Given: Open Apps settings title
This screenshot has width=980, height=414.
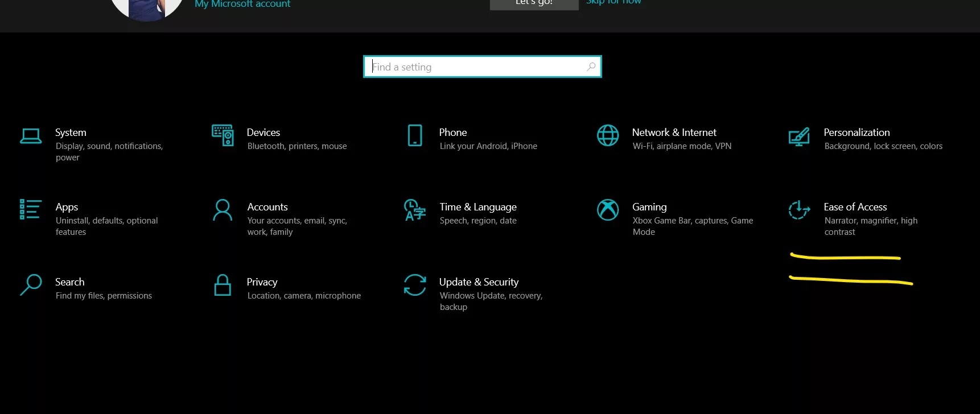Looking at the screenshot, I should pos(67,208).
